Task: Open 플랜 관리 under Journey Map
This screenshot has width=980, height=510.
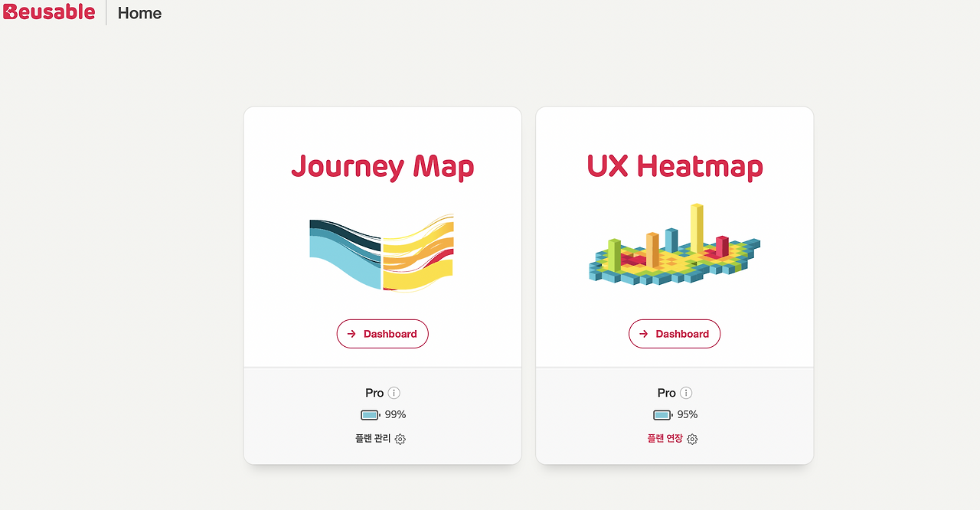Action: [373, 439]
